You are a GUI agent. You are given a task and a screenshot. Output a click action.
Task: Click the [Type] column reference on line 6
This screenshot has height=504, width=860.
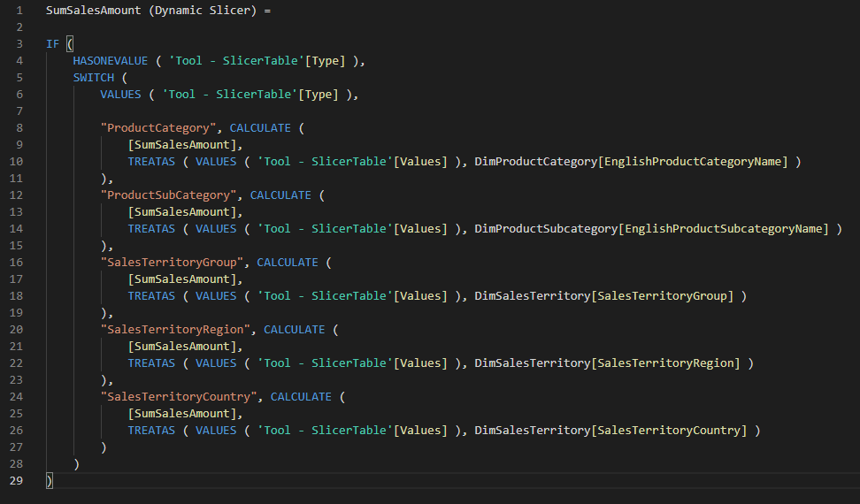click(x=319, y=95)
